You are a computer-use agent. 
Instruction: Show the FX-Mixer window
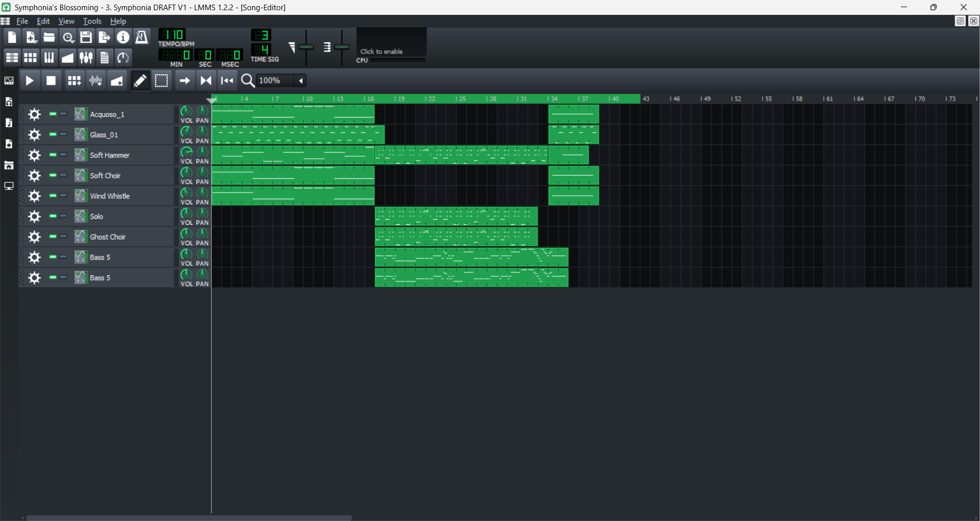(x=86, y=57)
